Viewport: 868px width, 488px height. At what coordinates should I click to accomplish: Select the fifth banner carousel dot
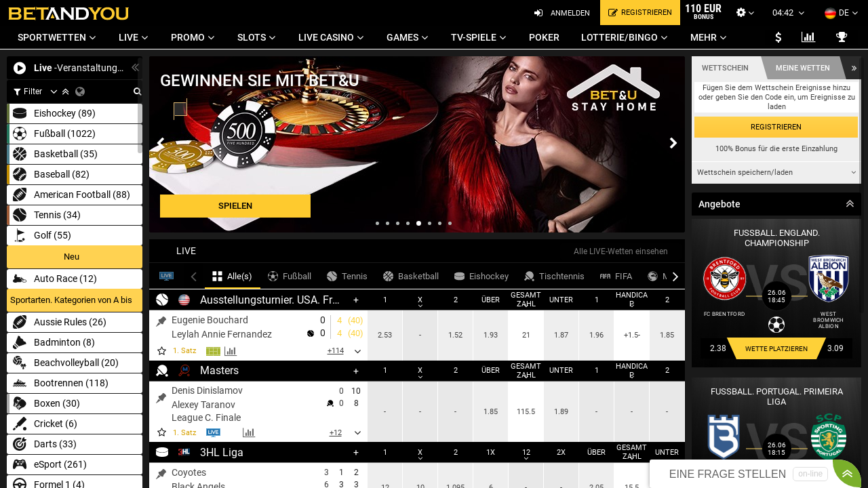418,223
